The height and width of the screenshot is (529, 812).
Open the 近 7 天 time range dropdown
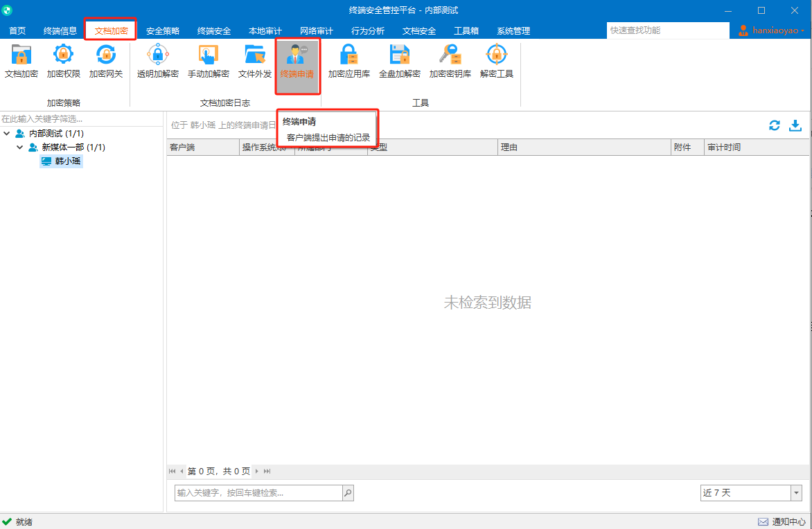[797, 493]
